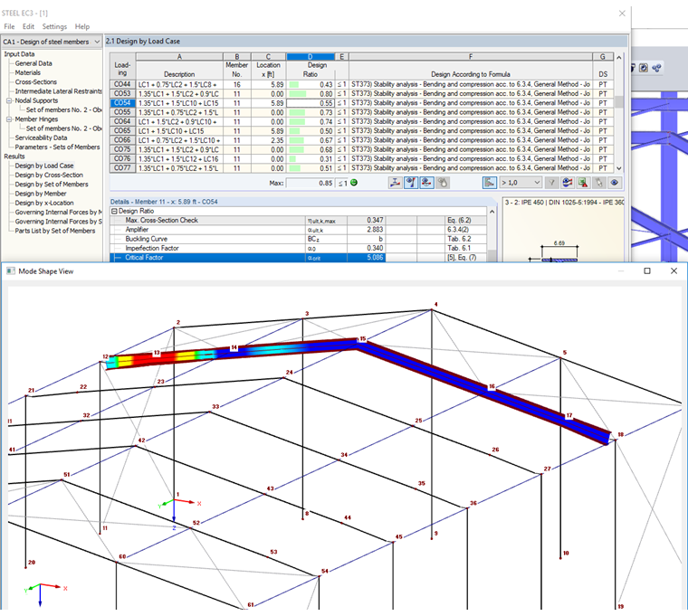Select the Critical Factor details row

pyautogui.click(x=299, y=258)
